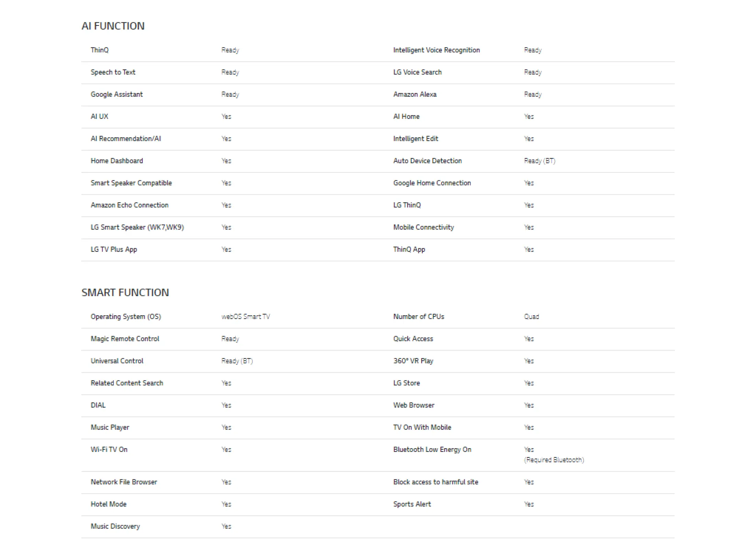Select the Music Discovery row label
Viewport: 756px width, 556px height.
(115, 526)
